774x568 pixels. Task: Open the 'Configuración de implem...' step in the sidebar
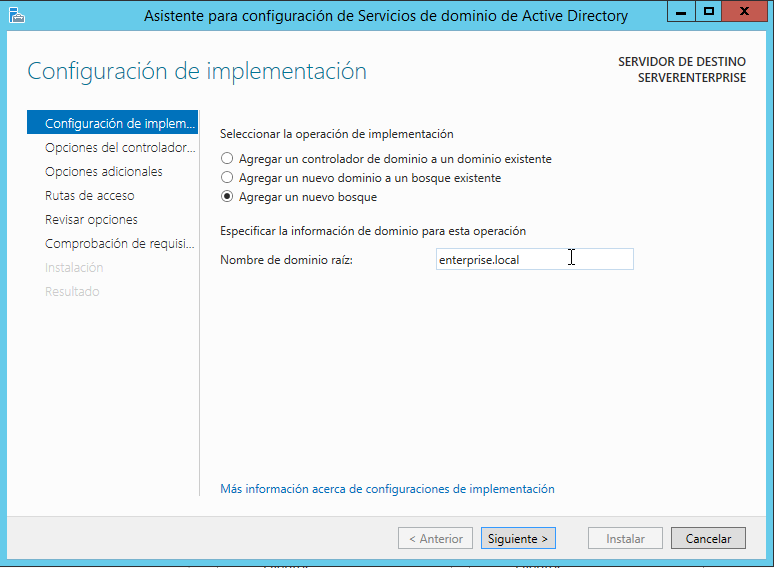113,122
